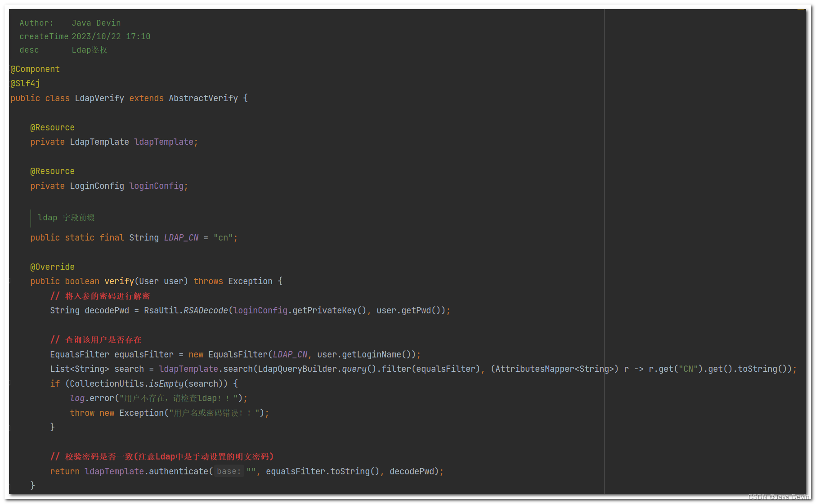Click the LoginConfig type in the field declaration
This screenshot has width=816, height=504.
(97, 186)
